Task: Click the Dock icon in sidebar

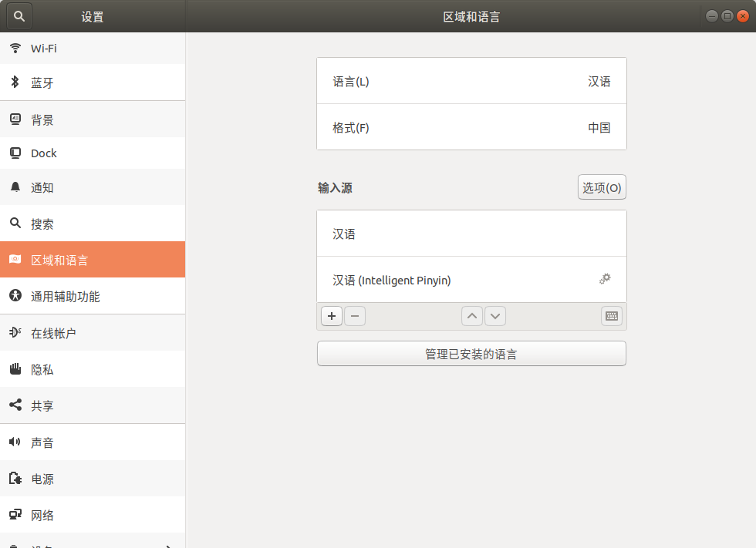Action: (x=15, y=153)
